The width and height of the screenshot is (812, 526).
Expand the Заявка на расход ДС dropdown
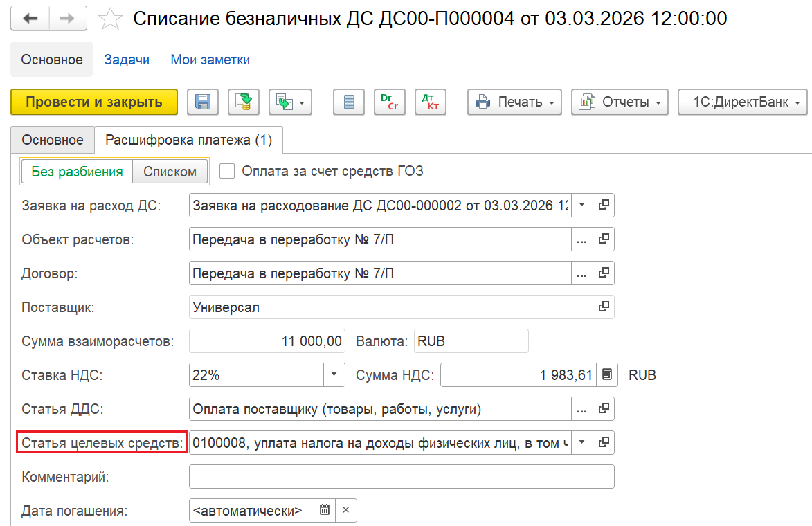pos(582,206)
